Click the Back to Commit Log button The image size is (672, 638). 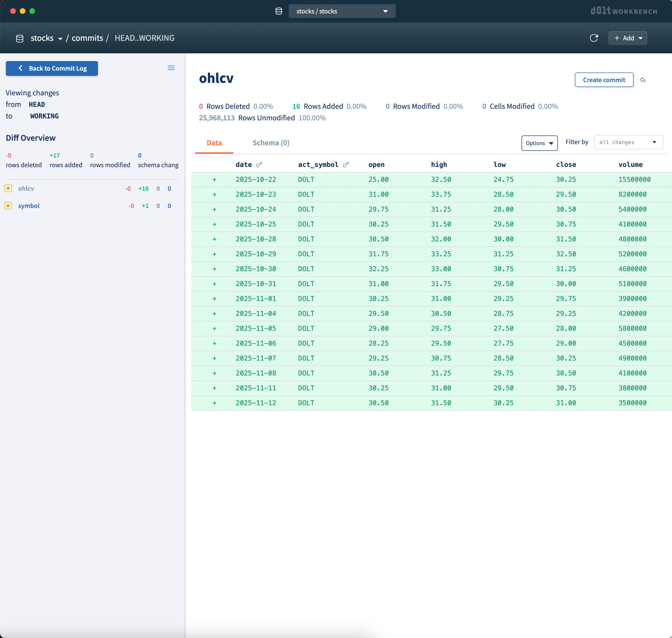coord(52,68)
